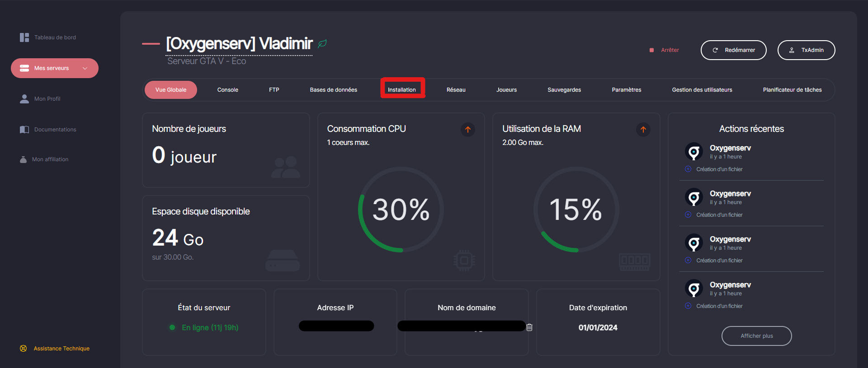
Task: Click the orange arrow on RAM card
Action: [643, 130]
